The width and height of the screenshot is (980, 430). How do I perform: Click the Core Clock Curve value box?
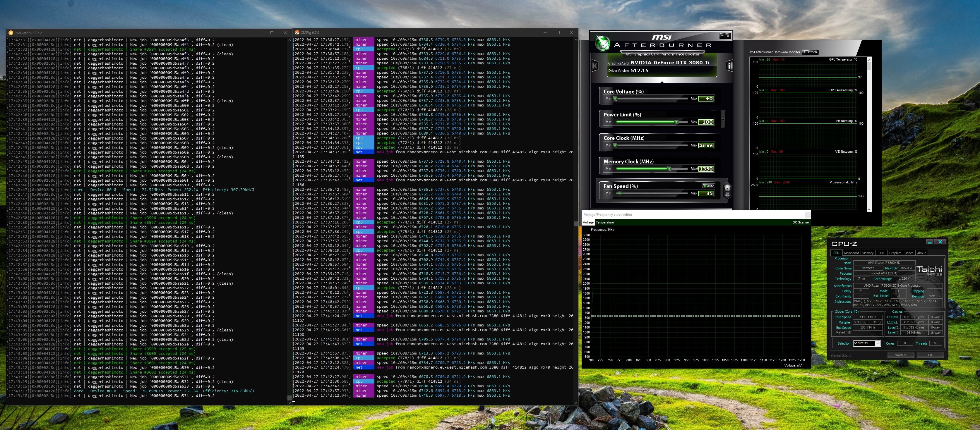705,146
